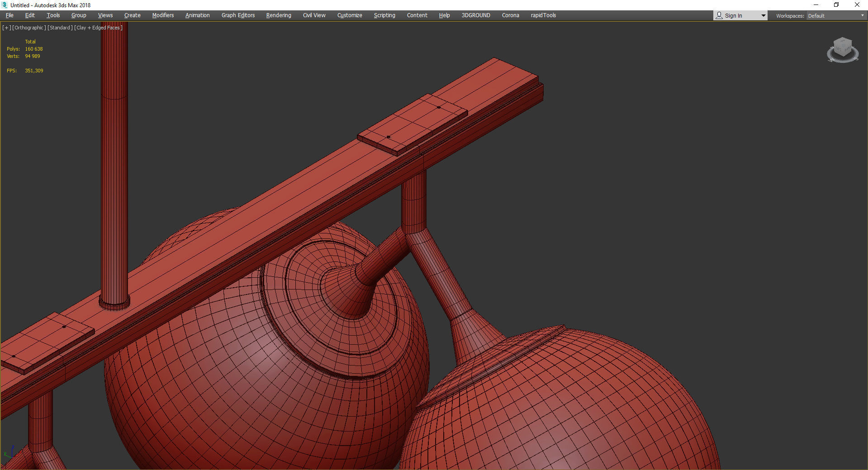Click the ViewCube navigation widget

click(843, 50)
